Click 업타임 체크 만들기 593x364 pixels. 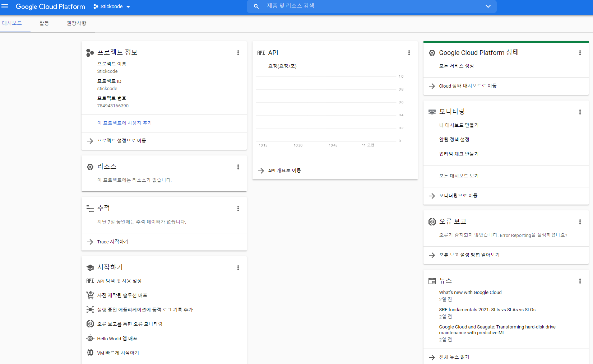pyautogui.click(x=459, y=154)
